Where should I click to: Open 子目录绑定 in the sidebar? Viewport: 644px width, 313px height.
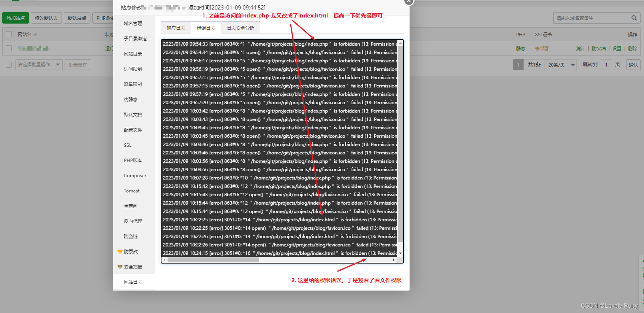coord(135,39)
